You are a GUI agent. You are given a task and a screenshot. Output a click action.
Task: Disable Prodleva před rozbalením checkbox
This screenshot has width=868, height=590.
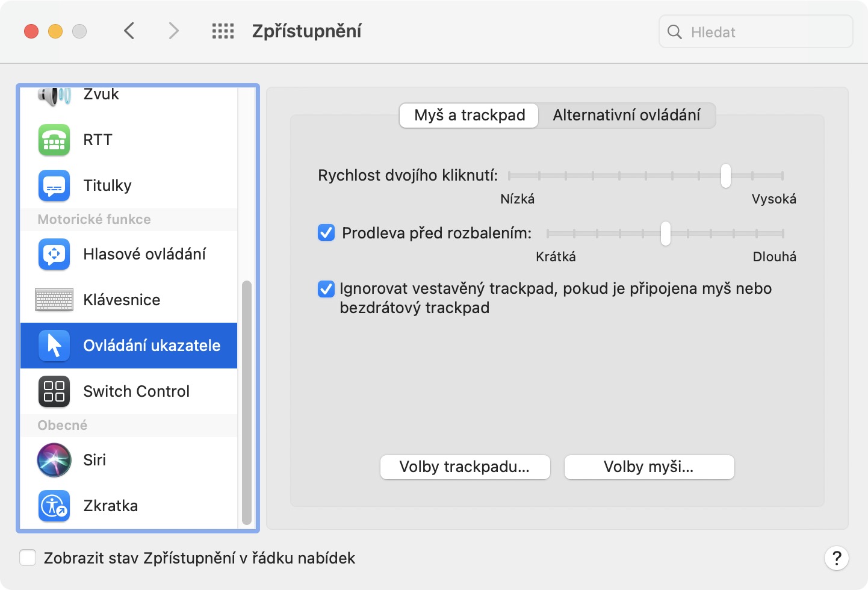click(x=326, y=233)
